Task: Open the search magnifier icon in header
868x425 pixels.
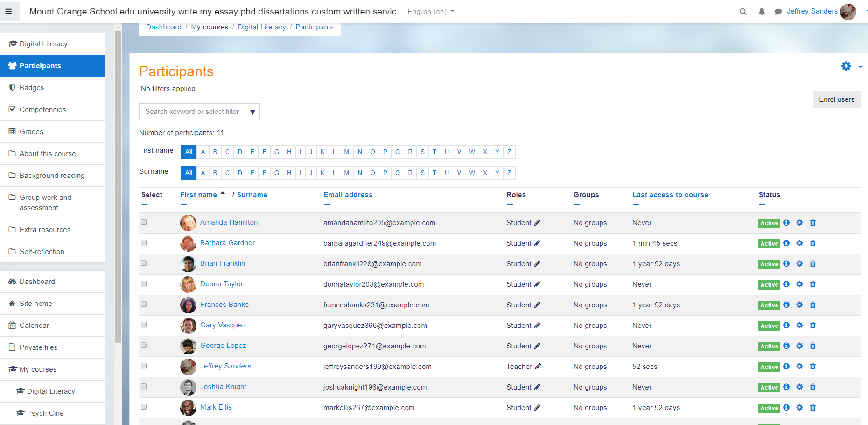Action: tap(743, 12)
